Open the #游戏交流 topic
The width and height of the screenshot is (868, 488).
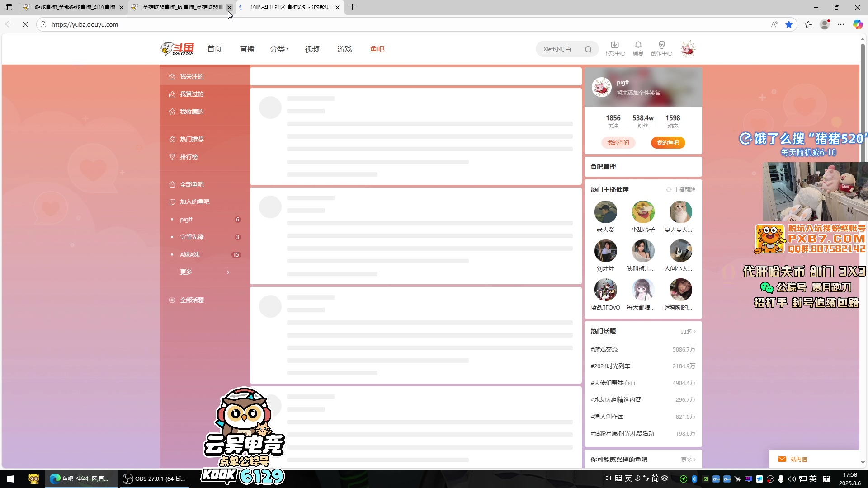click(604, 350)
